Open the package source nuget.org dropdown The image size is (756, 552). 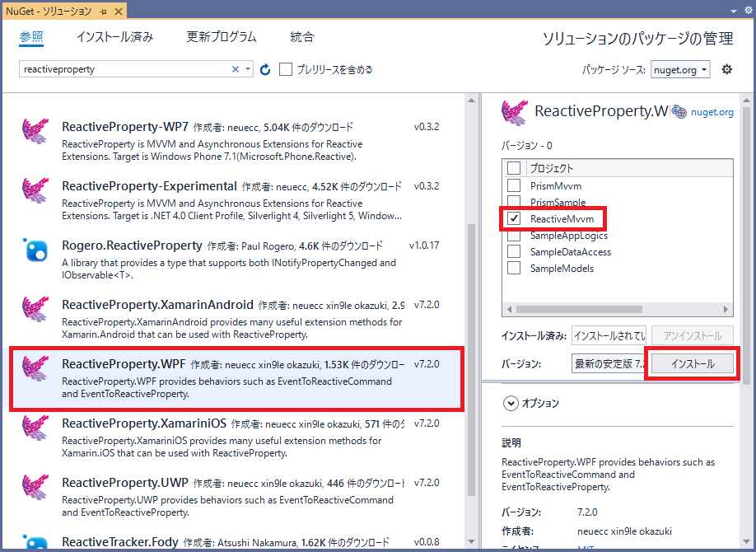click(679, 69)
